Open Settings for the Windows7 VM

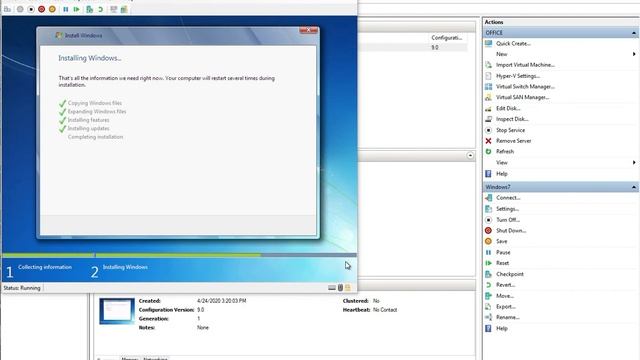[x=507, y=209]
